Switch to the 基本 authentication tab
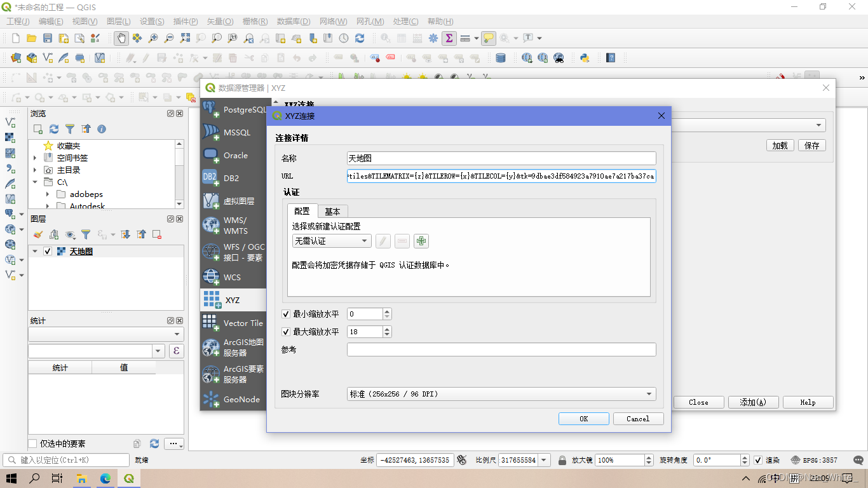Image resolution: width=868 pixels, height=488 pixels. click(332, 212)
